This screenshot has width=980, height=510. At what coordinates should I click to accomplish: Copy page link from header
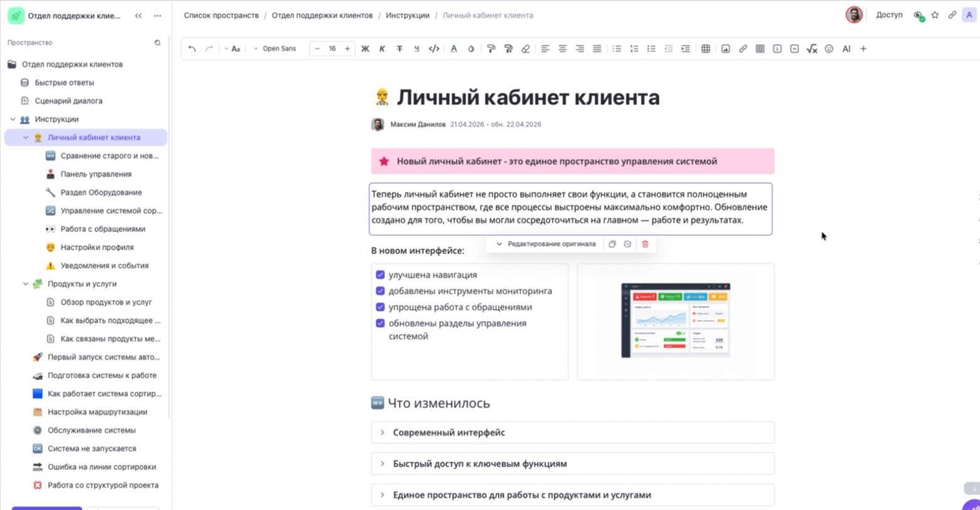[x=952, y=15]
